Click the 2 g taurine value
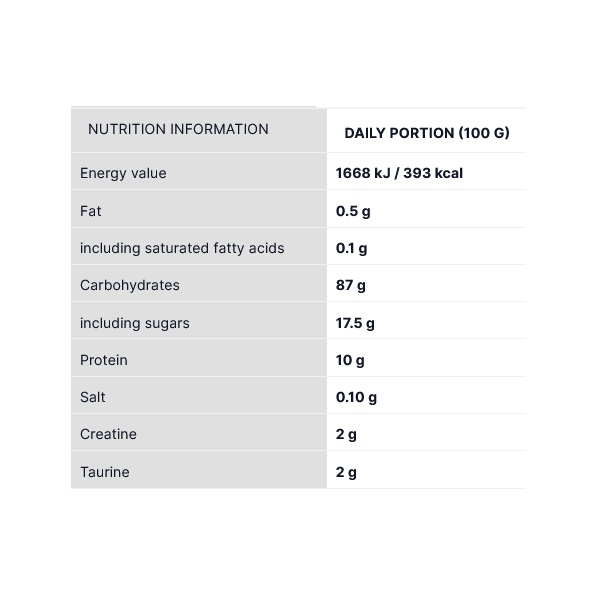Viewport: 600px width, 600px height. coord(346,472)
